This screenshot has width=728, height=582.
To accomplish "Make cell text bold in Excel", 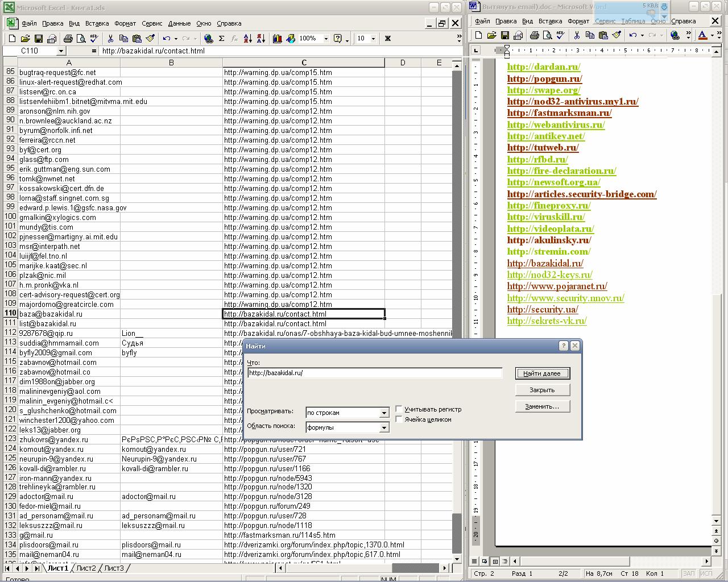I will point(388,39).
